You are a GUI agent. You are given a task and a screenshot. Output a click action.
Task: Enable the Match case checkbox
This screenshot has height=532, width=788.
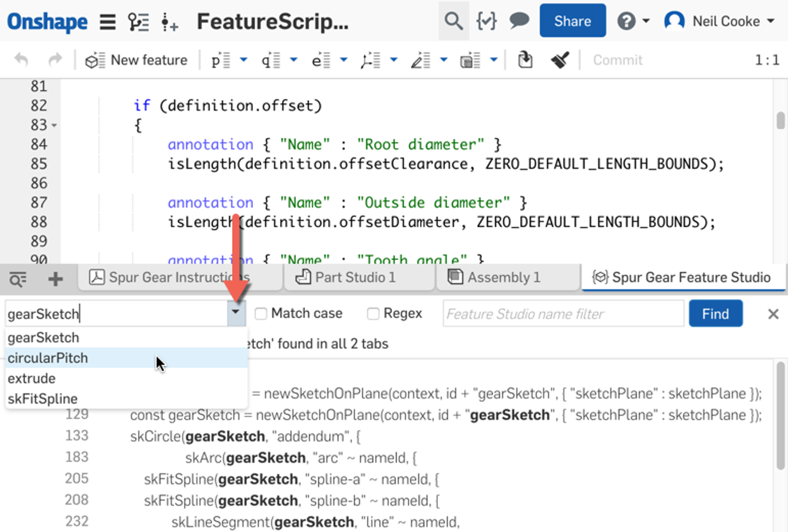coord(261,313)
